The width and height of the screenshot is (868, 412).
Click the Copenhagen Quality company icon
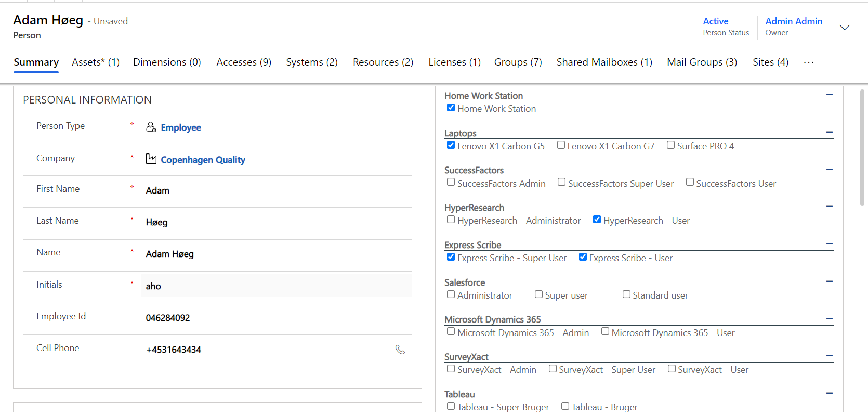click(151, 159)
